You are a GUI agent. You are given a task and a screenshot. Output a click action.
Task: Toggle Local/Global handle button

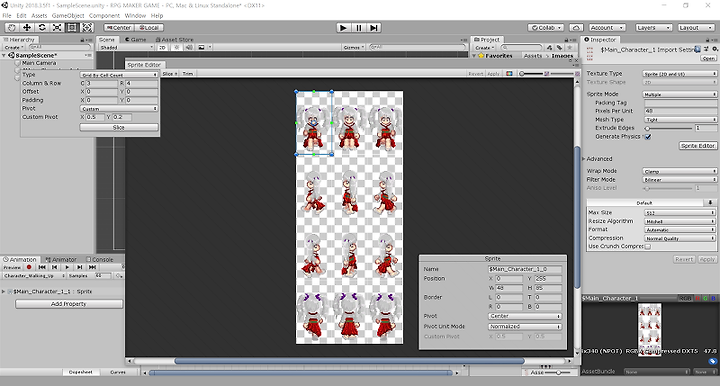[150, 28]
